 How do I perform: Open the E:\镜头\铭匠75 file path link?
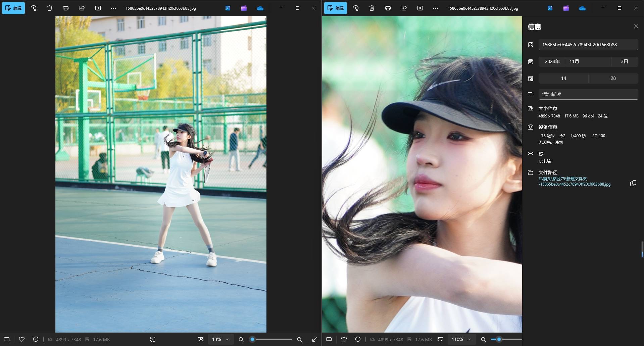(x=574, y=182)
